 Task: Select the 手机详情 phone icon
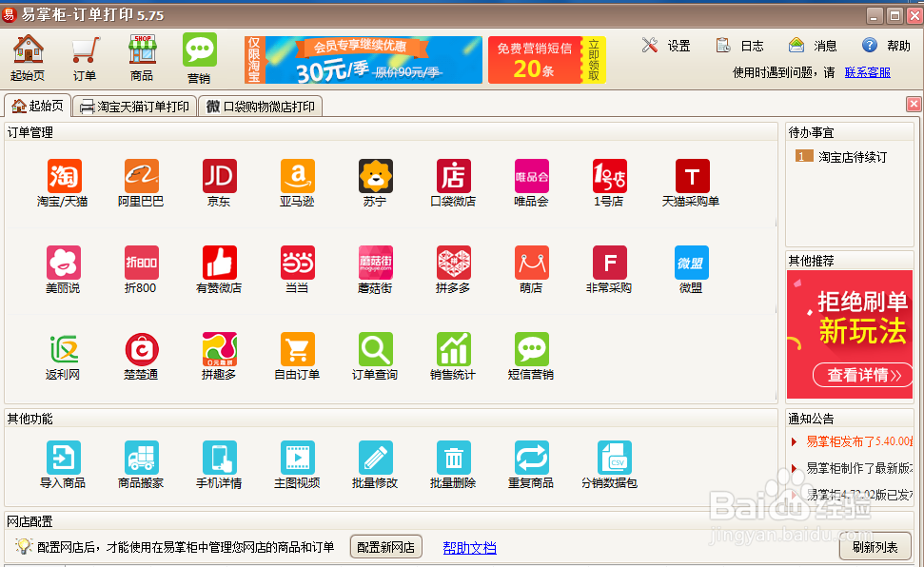219,458
